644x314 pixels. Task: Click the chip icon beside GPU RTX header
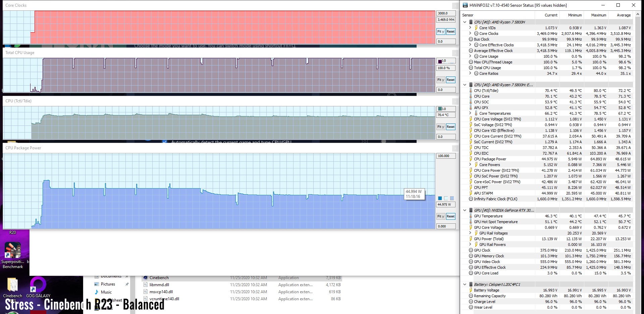point(471,210)
